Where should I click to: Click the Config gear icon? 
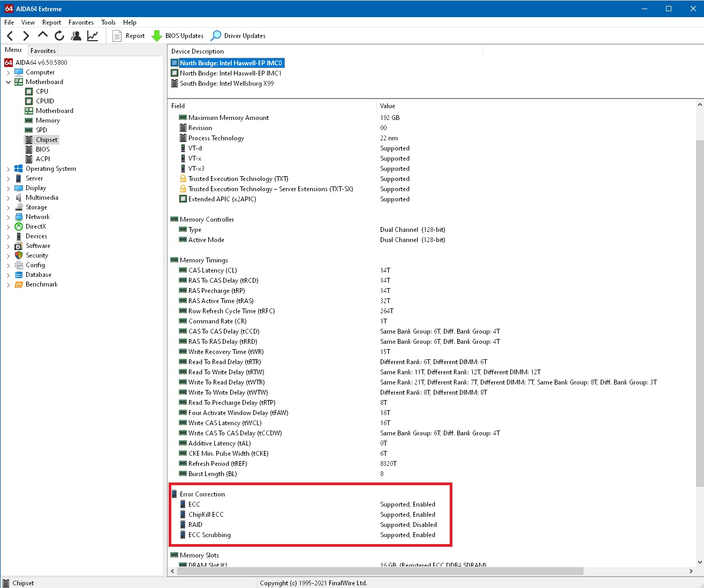point(19,265)
